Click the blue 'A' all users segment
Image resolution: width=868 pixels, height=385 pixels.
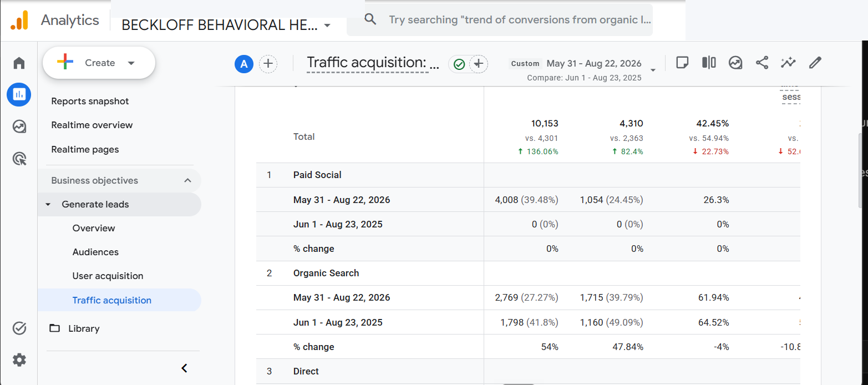pyautogui.click(x=244, y=64)
